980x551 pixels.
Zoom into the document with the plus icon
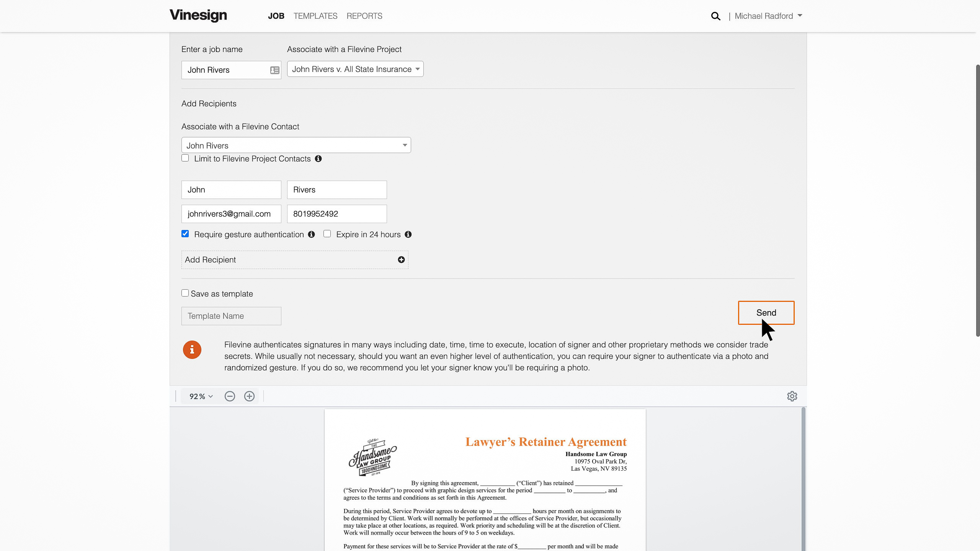(250, 396)
